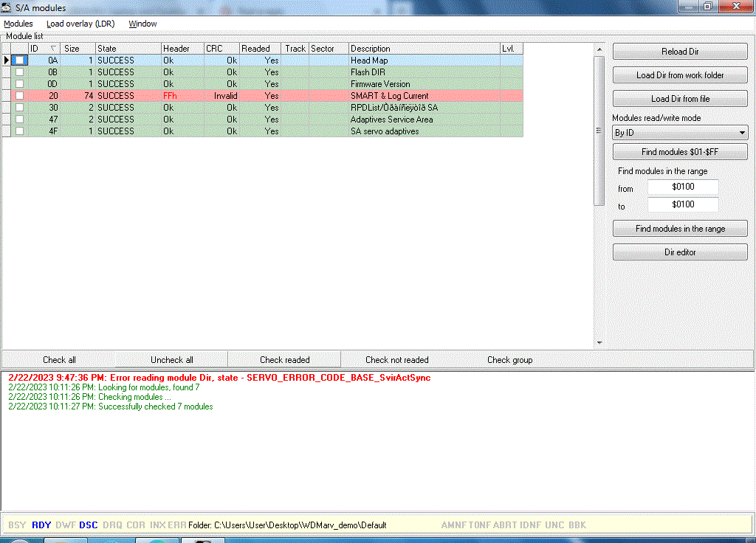Select the SMART & Log Current description cell

(x=425, y=96)
